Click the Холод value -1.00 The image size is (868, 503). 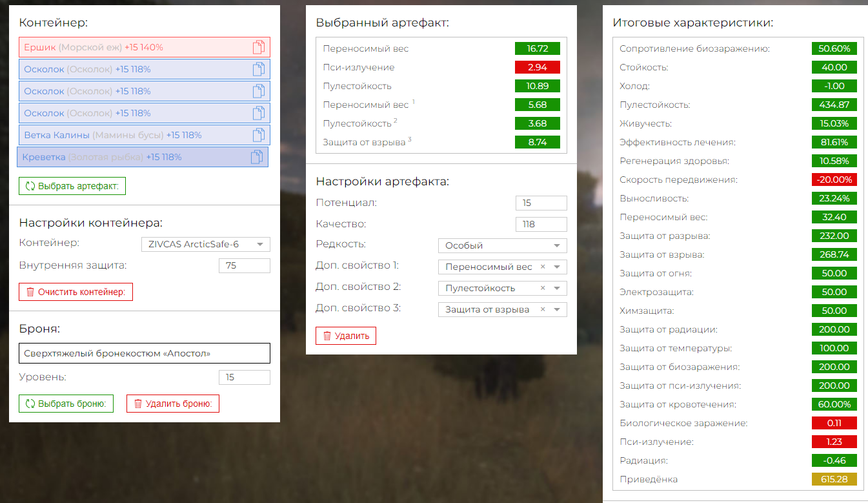834,86
